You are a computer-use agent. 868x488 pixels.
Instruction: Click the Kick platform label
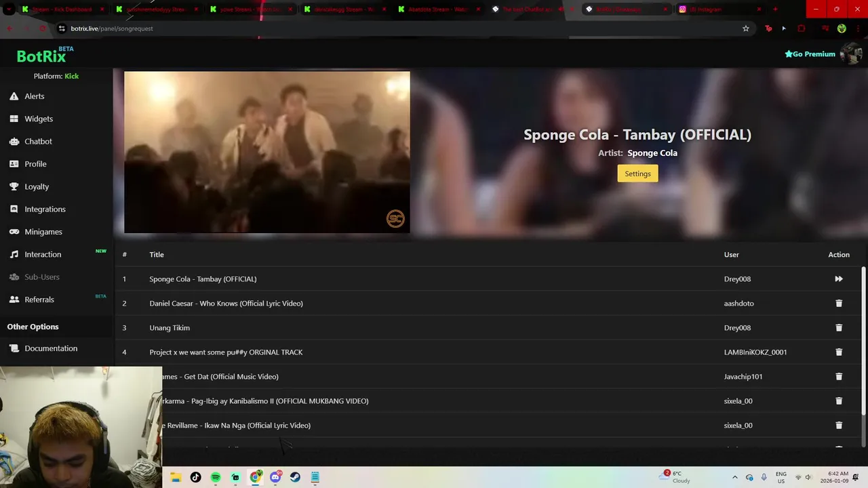[71, 76]
